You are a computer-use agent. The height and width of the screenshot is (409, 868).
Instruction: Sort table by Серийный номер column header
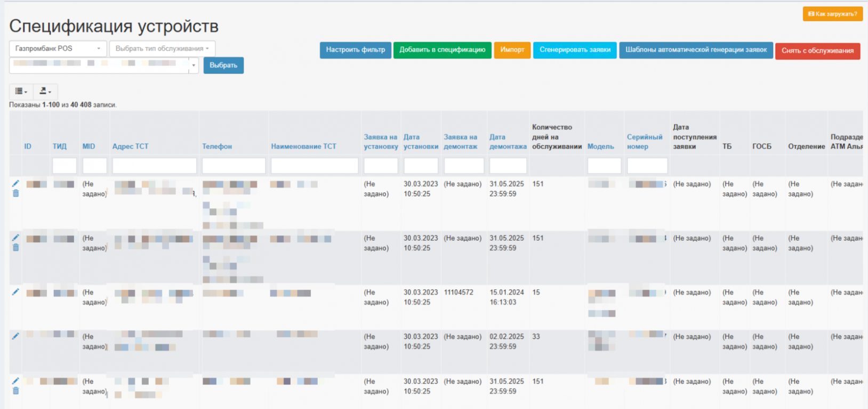click(644, 142)
